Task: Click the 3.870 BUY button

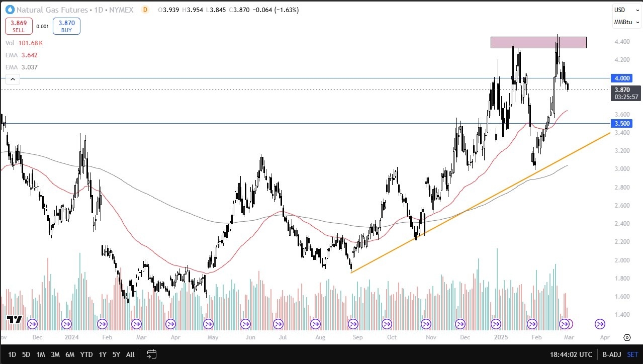Action: coord(66,26)
